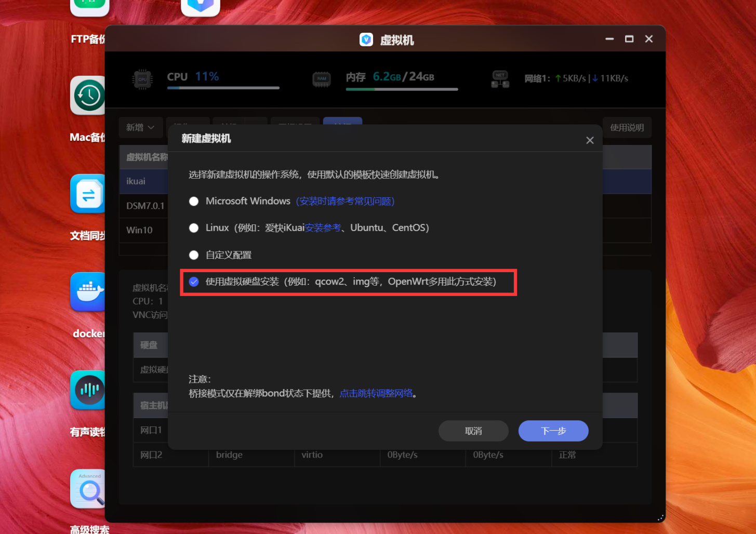
Task: Open the 文档同步 desktop icon
Action: pyautogui.click(x=88, y=194)
